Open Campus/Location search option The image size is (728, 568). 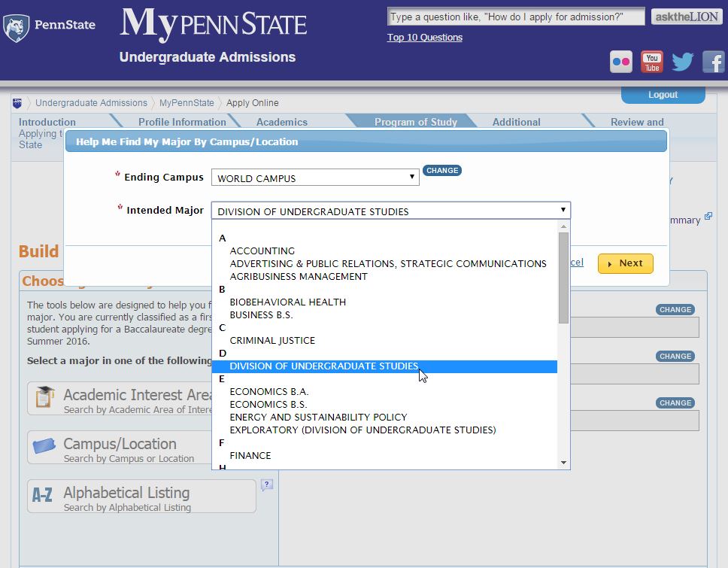[x=120, y=447]
